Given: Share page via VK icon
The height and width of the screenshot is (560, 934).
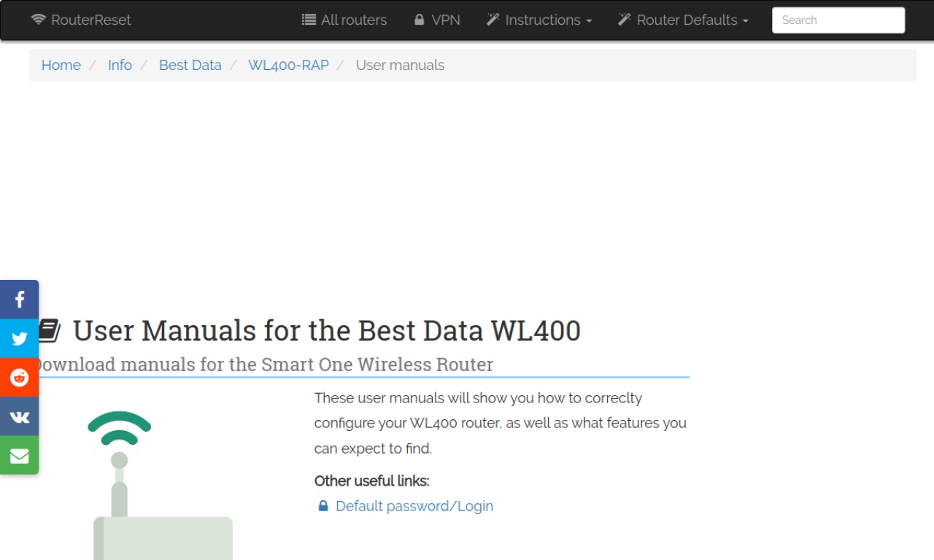Looking at the screenshot, I should click(x=19, y=416).
